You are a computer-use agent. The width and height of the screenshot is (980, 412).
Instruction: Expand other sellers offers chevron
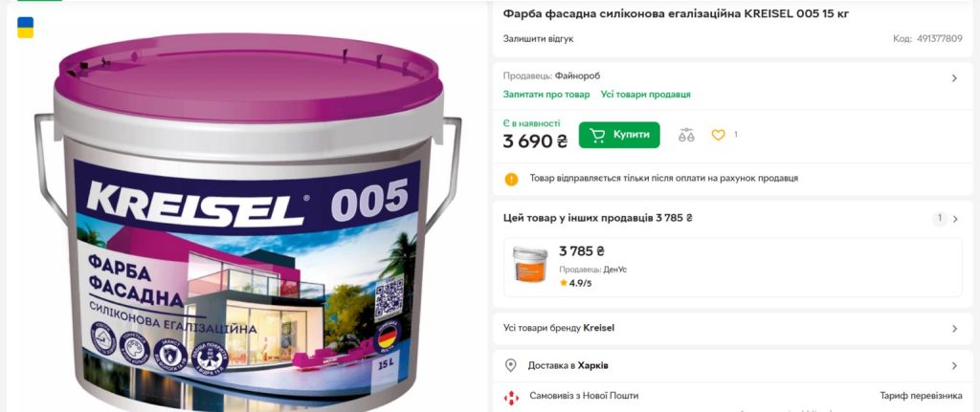click(x=954, y=219)
